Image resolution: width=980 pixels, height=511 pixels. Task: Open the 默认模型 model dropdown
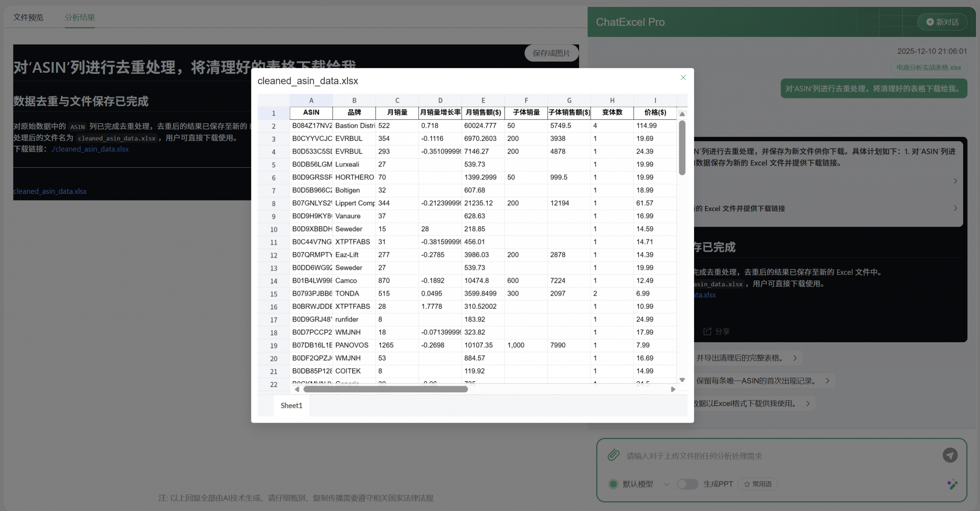666,484
